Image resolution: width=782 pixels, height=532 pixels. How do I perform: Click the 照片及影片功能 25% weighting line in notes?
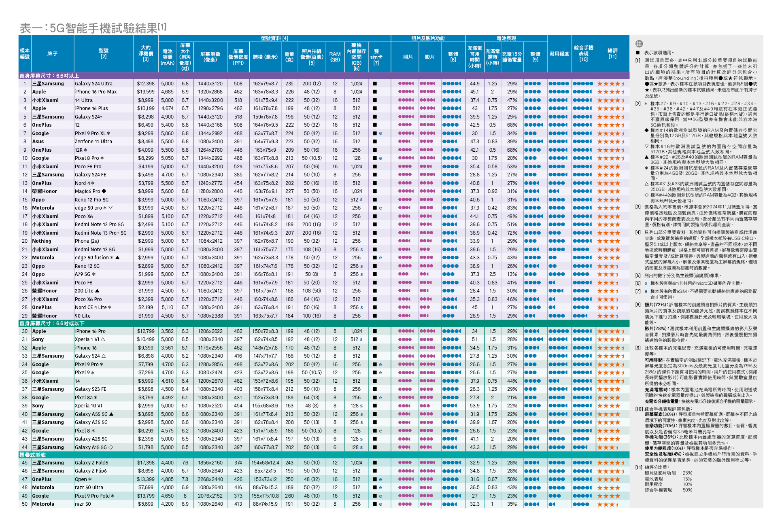tap(668, 473)
